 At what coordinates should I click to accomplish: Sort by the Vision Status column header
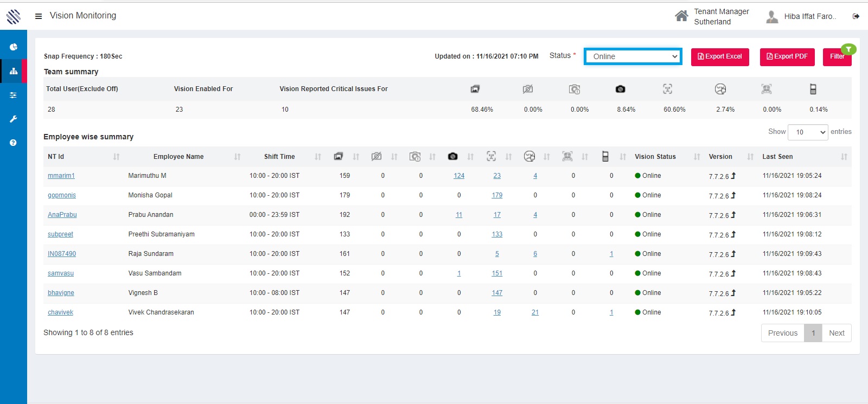coord(655,157)
